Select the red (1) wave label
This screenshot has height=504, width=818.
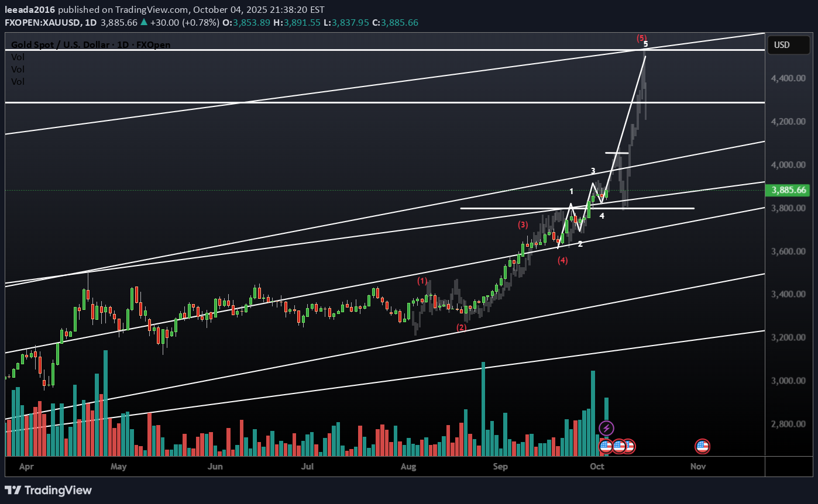pos(422,281)
